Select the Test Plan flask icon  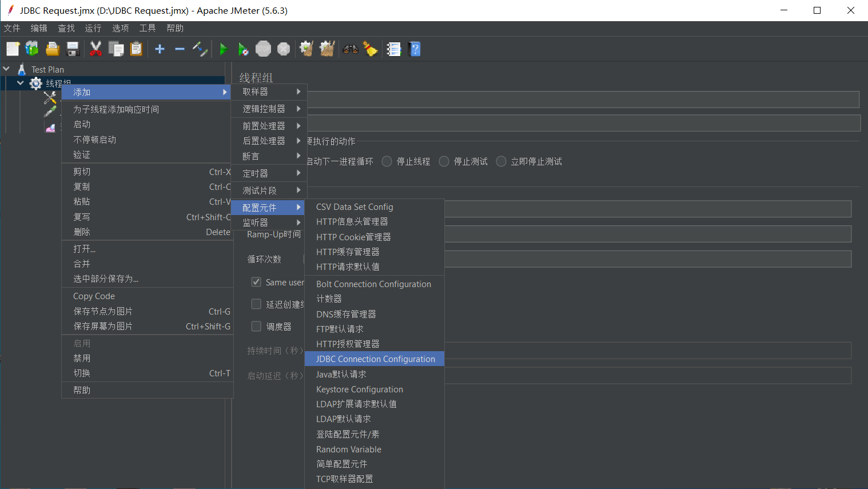(x=22, y=70)
